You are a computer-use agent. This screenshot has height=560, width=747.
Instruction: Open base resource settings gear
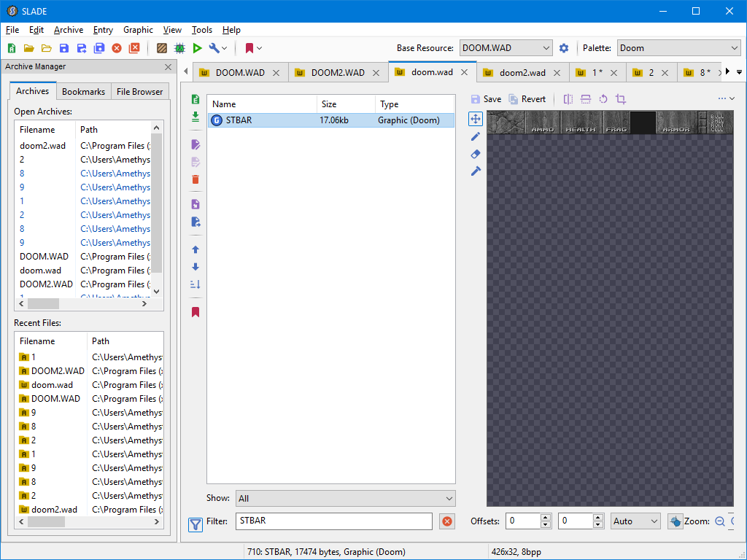[564, 48]
